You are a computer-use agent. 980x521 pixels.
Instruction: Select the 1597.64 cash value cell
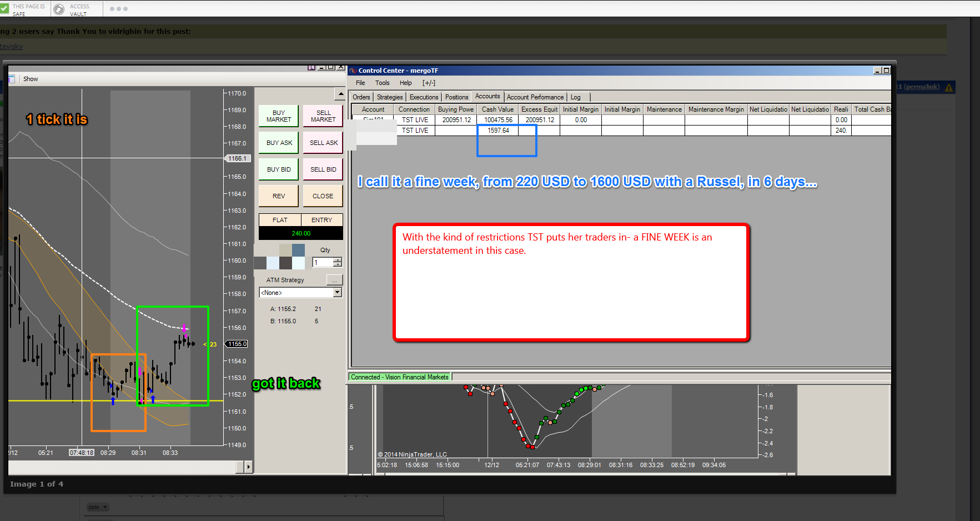tap(498, 131)
